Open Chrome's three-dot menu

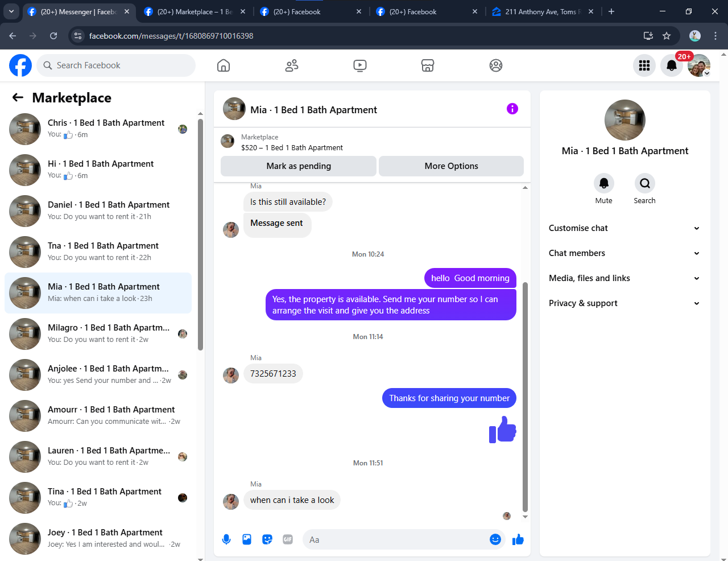point(715,36)
